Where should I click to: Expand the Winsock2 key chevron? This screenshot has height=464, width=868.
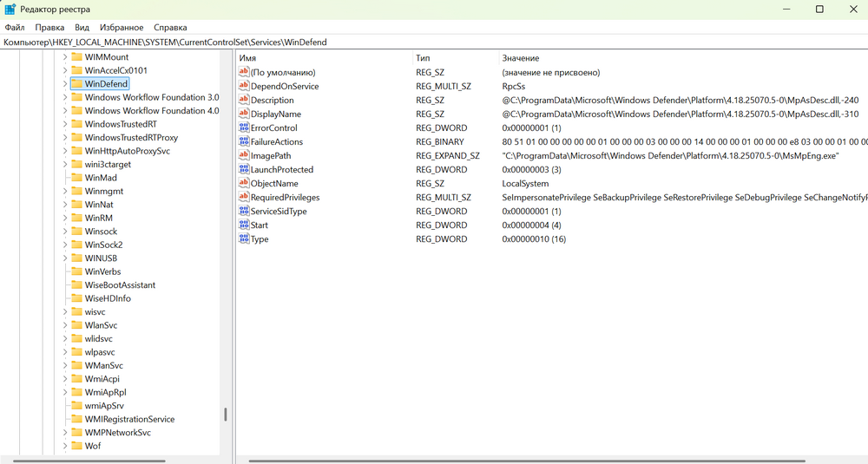click(65, 245)
